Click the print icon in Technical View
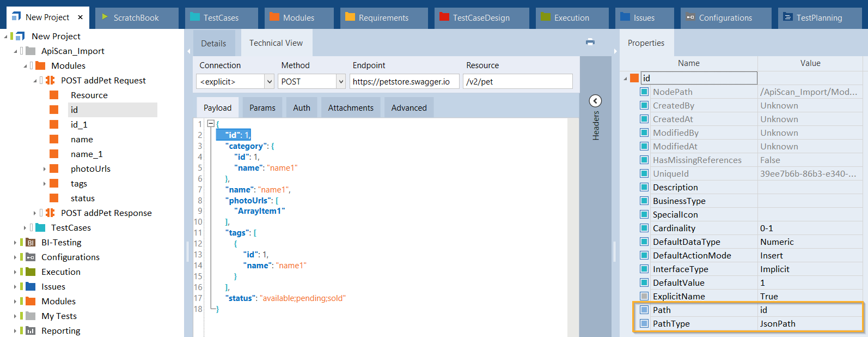The image size is (868, 337). pyautogui.click(x=590, y=42)
